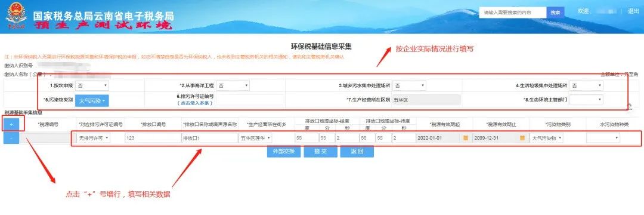
Task: Open calendar icon for 税源有效期止 date
Action: [x=522, y=138]
